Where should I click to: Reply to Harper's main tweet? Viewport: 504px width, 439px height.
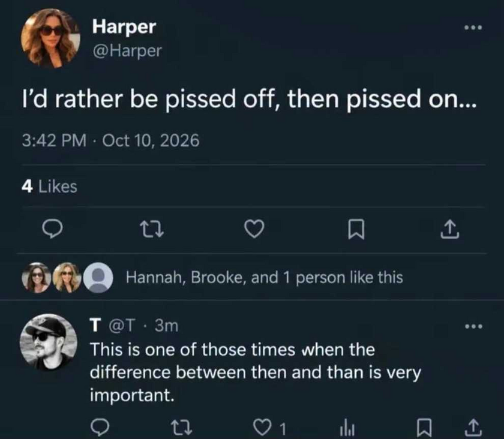(52, 229)
